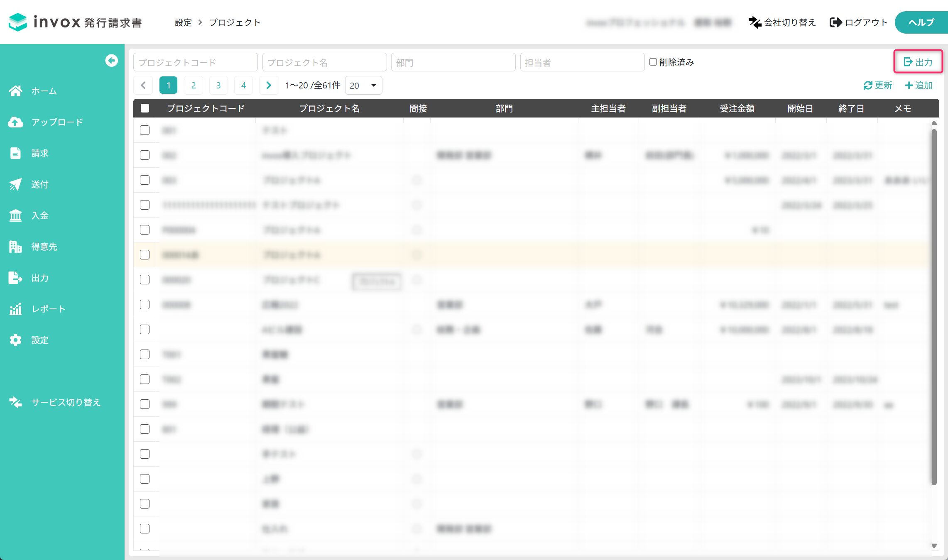Open the 入金 bank icon
948x560 pixels.
pyautogui.click(x=16, y=215)
